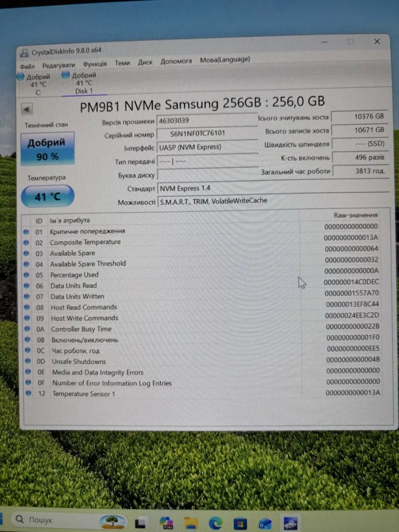Click the status dot for Temperature Sensor 1
Screen dimensions: 399x532
pos(28,393)
